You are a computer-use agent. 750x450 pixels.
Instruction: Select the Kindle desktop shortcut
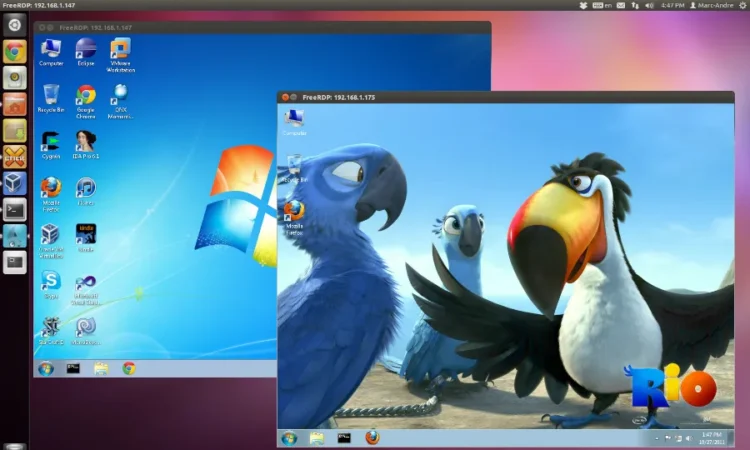point(86,234)
